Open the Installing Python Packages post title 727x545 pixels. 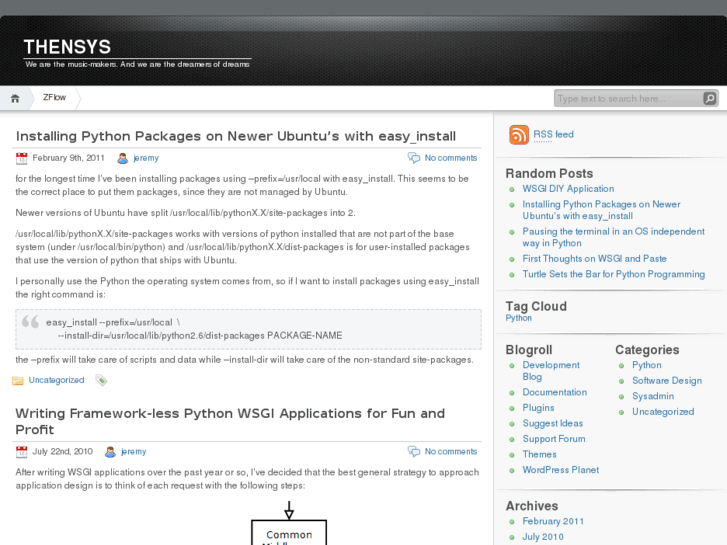point(235,136)
